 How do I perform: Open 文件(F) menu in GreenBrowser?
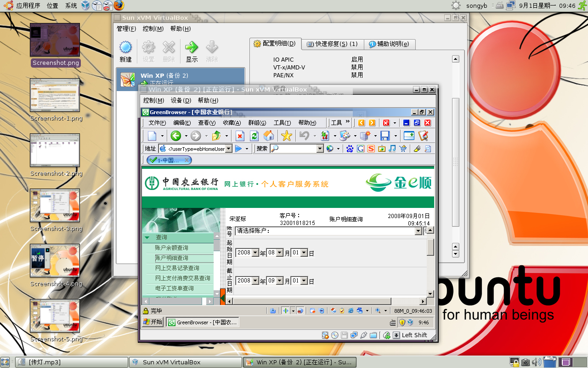[157, 123]
